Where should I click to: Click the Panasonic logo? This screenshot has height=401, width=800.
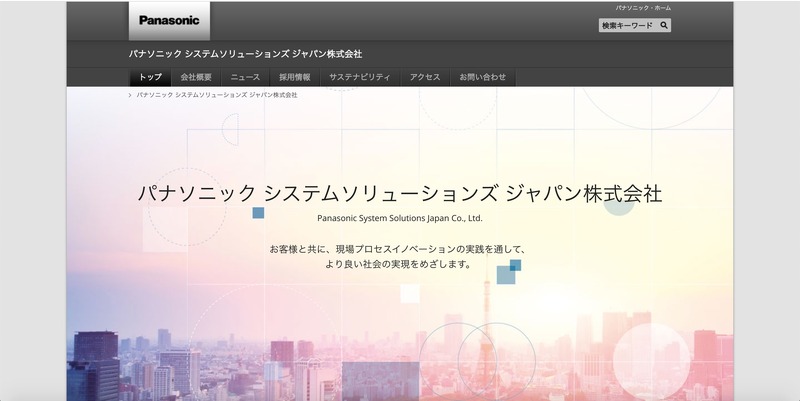169,20
